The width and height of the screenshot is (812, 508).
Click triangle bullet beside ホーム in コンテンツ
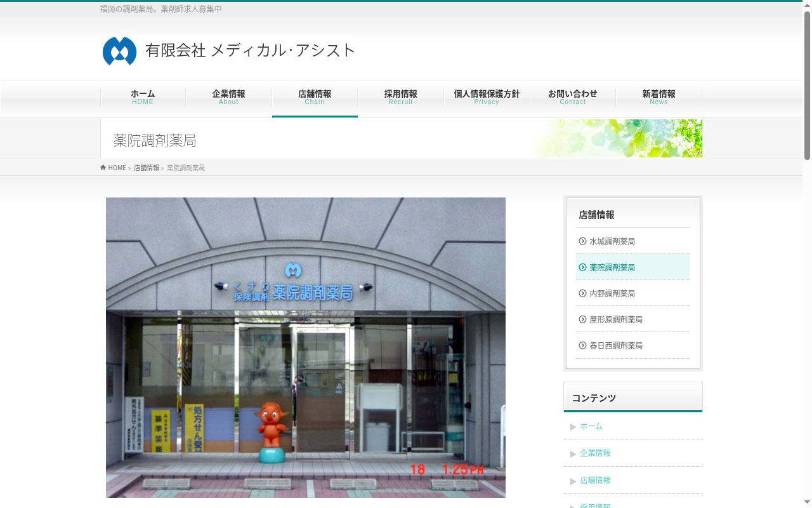pos(573,427)
